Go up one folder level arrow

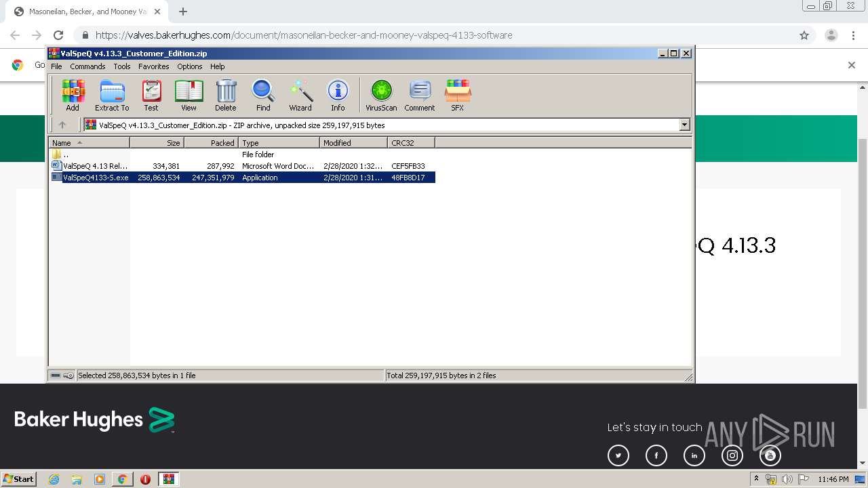62,125
